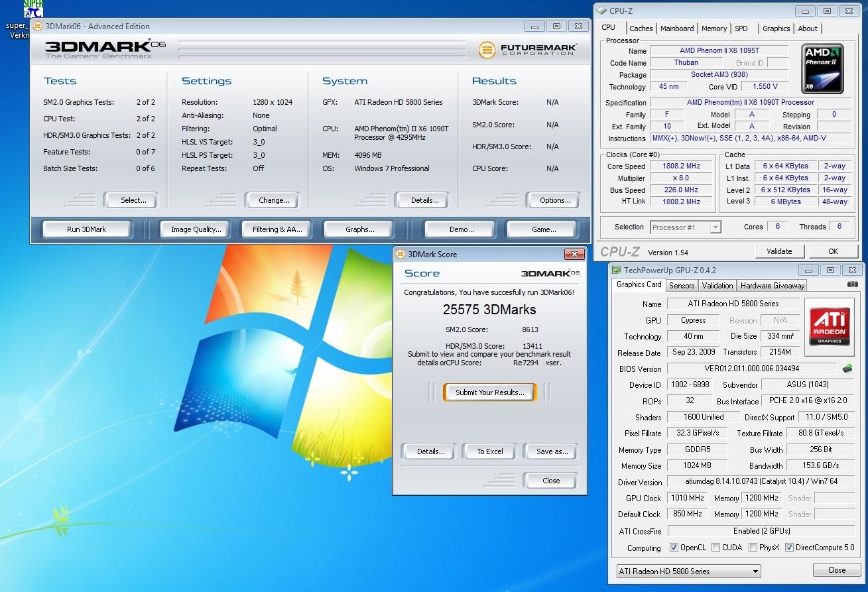This screenshot has width=868, height=592.
Task: Close the 3DMark Score dialog with red X
Action: click(574, 254)
